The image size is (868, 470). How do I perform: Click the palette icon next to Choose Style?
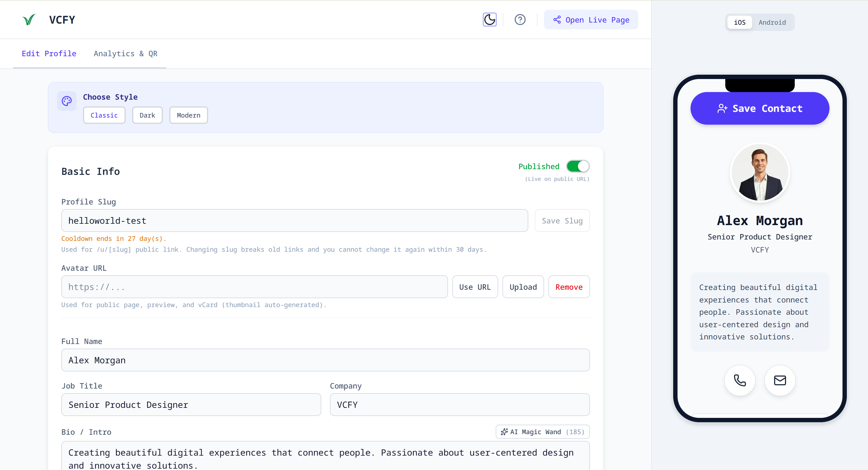click(x=66, y=101)
